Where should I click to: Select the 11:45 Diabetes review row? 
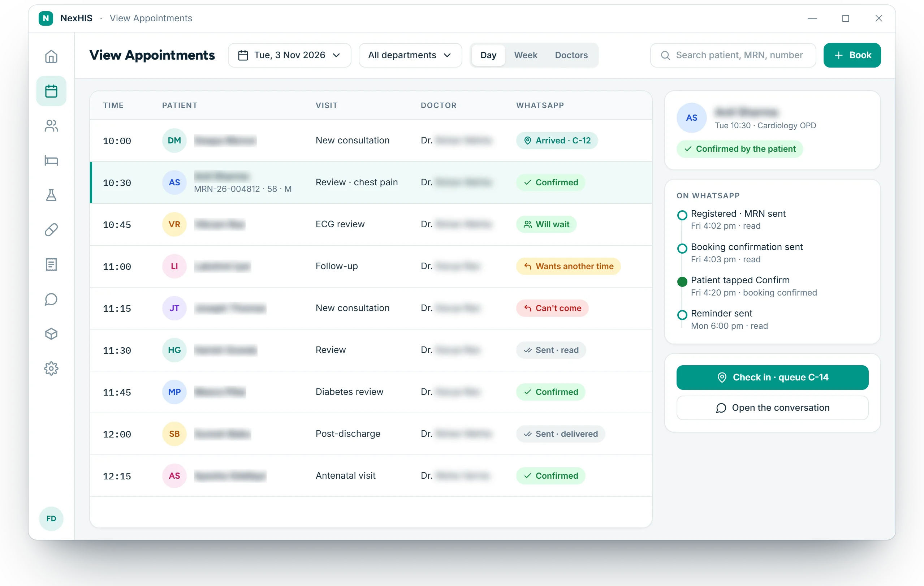[371, 392]
